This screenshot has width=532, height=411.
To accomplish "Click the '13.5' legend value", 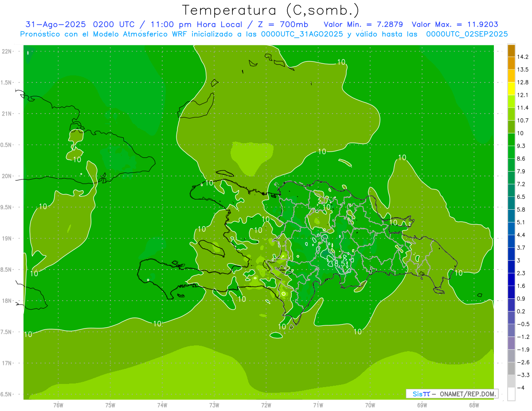I will [524, 70].
